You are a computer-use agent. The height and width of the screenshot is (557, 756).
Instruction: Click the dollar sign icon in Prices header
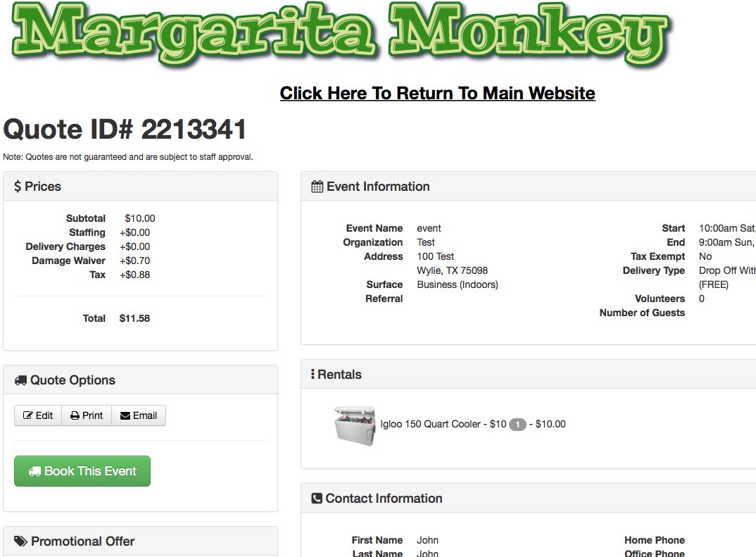tap(18, 187)
